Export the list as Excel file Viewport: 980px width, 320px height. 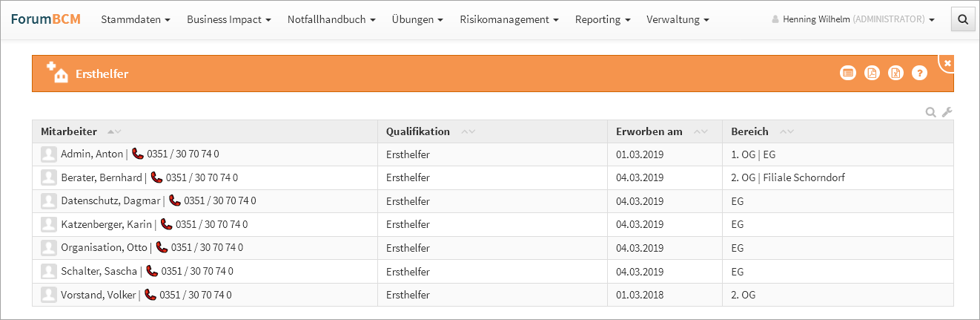tap(896, 73)
